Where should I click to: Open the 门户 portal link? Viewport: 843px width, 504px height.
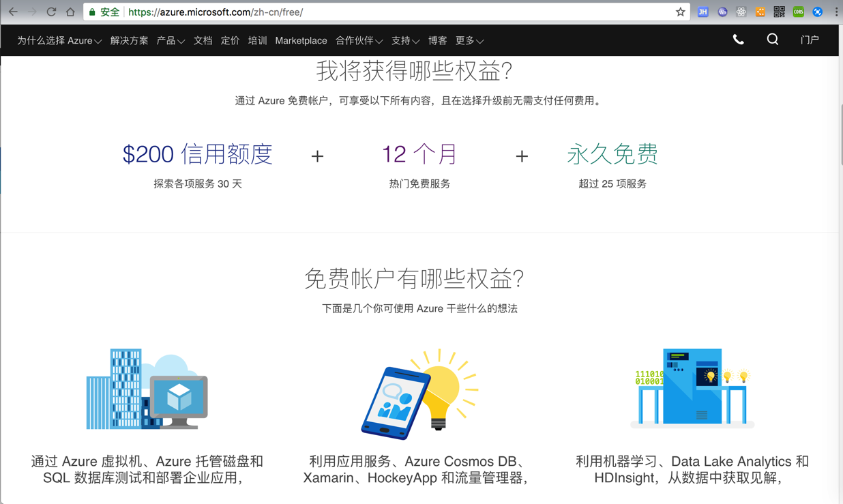[x=810, y=40]
